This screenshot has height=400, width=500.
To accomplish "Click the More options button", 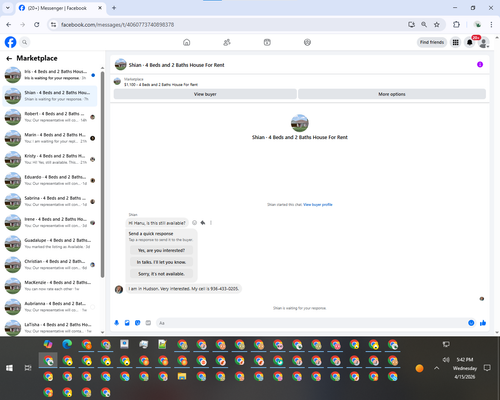I will click(x=392, y=94).
